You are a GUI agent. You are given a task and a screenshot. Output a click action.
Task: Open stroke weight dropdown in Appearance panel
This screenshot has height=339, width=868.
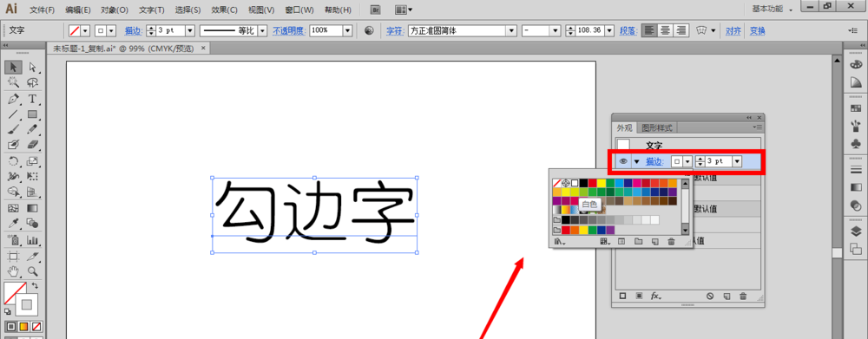(737, 161)
